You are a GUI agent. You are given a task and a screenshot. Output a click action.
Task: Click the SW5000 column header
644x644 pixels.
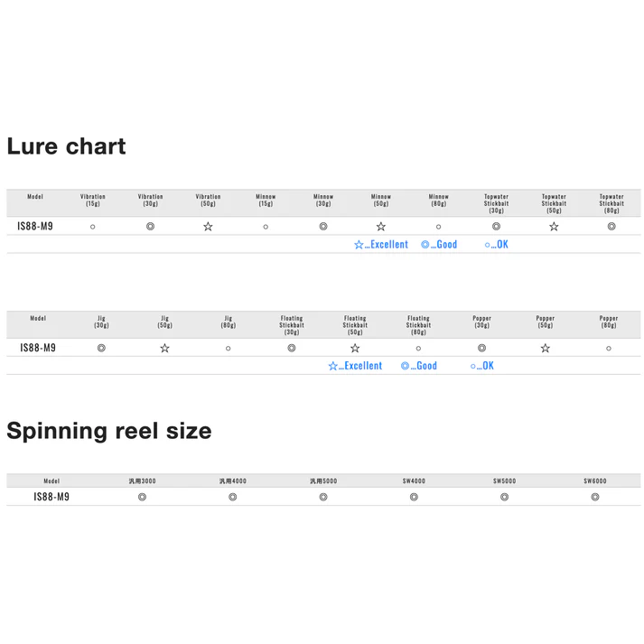[504, 481]
